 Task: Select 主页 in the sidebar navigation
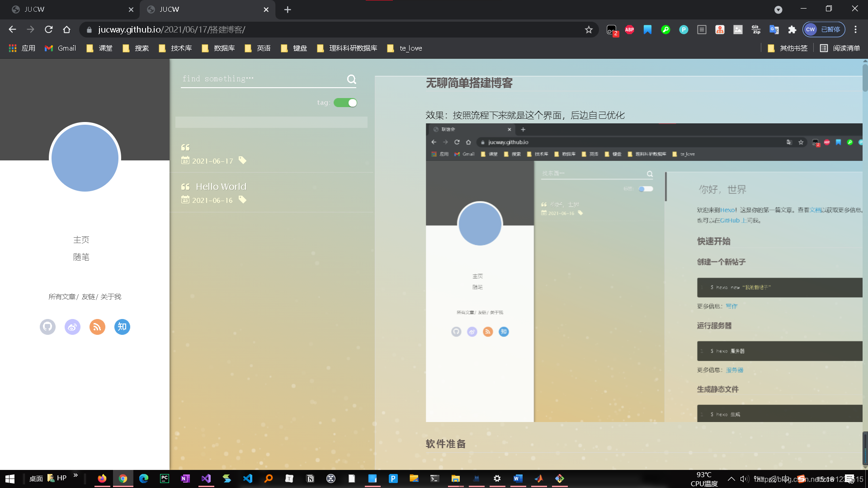tap(81, 239)
